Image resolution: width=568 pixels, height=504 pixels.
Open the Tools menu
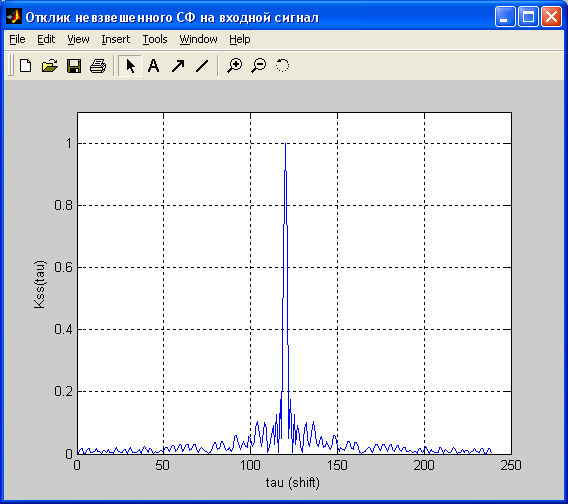point(155,39)
